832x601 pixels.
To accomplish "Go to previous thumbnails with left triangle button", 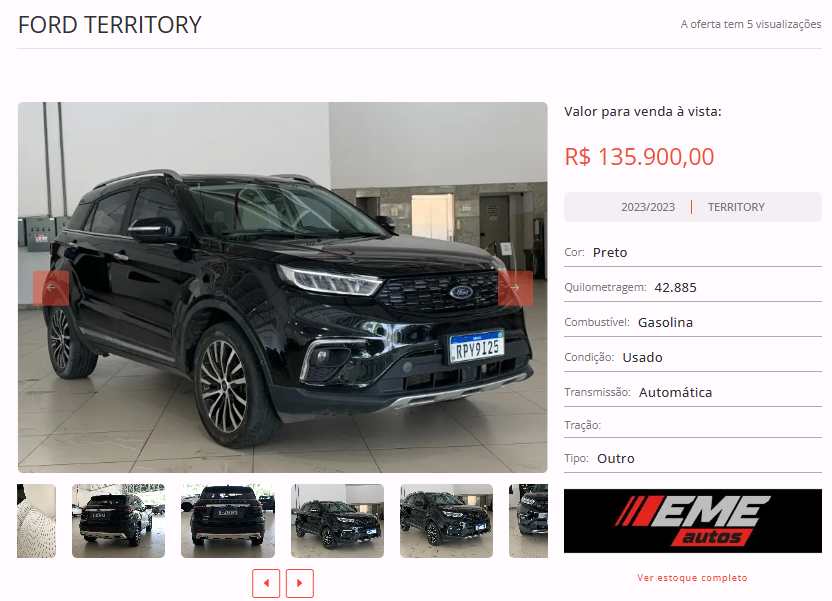I will click(266, 583).
